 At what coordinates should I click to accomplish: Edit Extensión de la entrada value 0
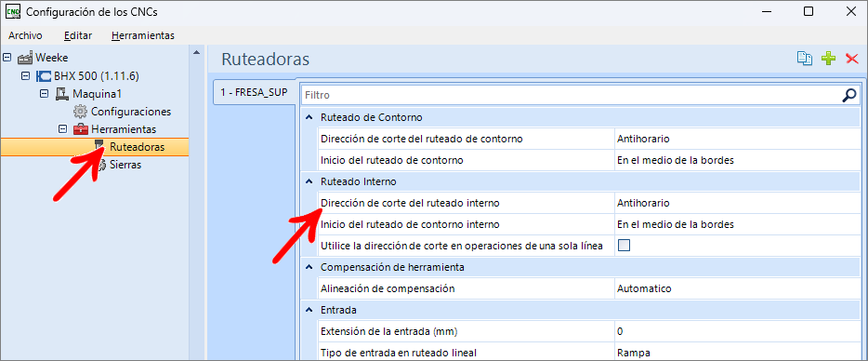pyautogui.click(x=737, y=331)
